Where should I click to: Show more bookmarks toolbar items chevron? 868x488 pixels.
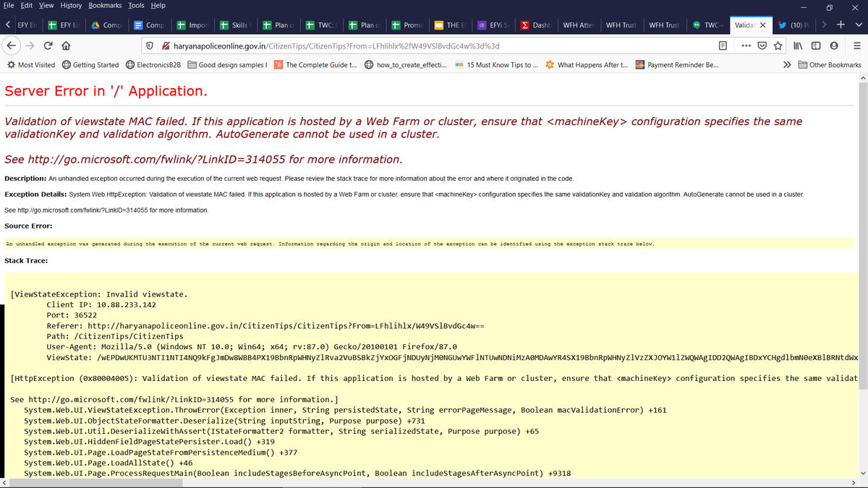click(x=786, y=64)
